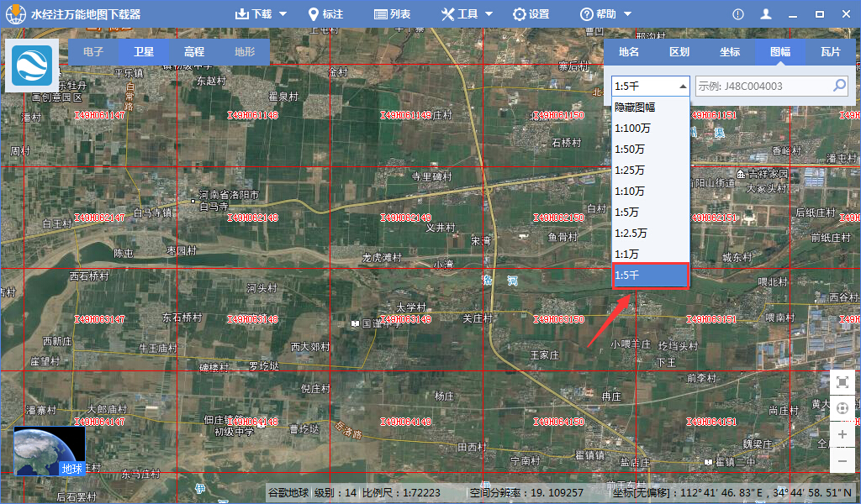Viewport: 861px width, 504px height.
Task: Select the 地名 search tab
Action: click(629, 51)
